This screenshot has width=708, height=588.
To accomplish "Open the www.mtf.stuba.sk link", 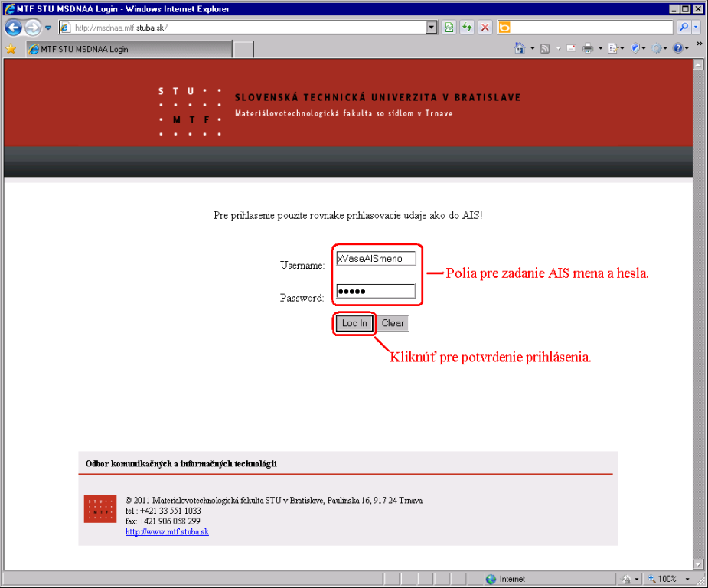I will 167,531.
